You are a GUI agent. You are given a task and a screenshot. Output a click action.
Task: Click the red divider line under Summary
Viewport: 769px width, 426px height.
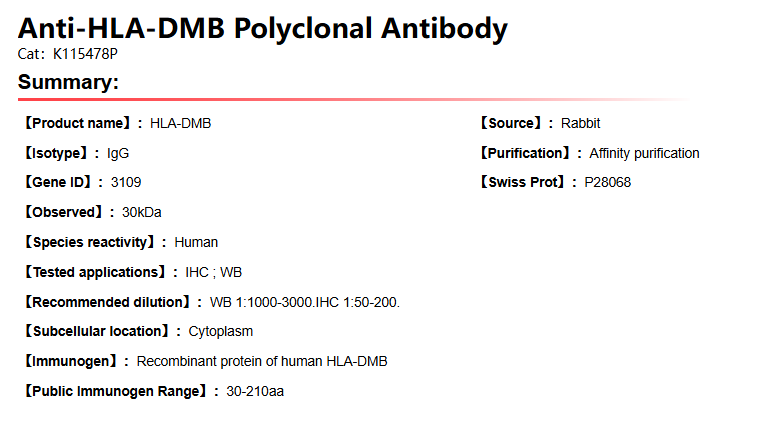tap(300, 100)
